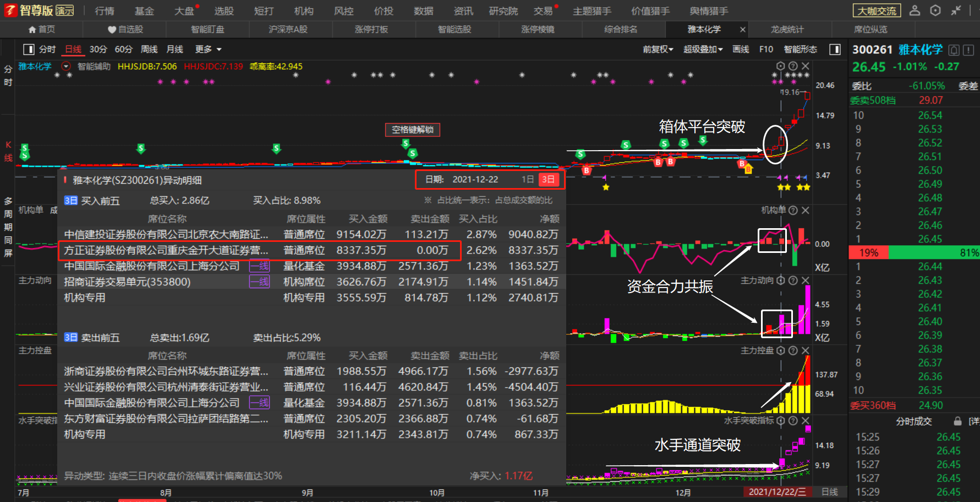Open 水手突破指标 help question icon
Image resolution: width=980 pixels, height=502 pixels.
(793, 421)
